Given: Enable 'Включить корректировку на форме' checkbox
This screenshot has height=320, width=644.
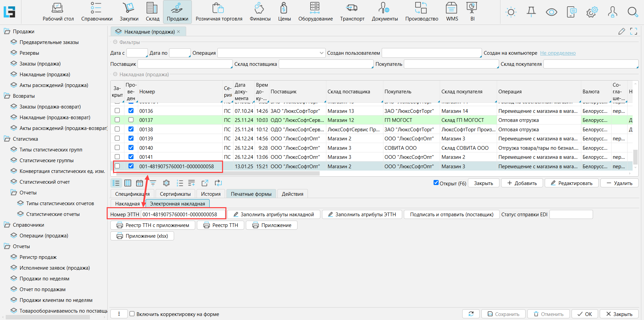Looking at the screenshot, I should (x=132, y=314).
